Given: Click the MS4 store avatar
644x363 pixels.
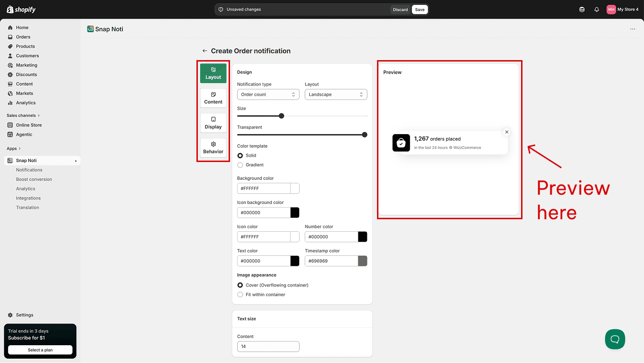Looking at the screenshot, I should click(x=611, y=9).
